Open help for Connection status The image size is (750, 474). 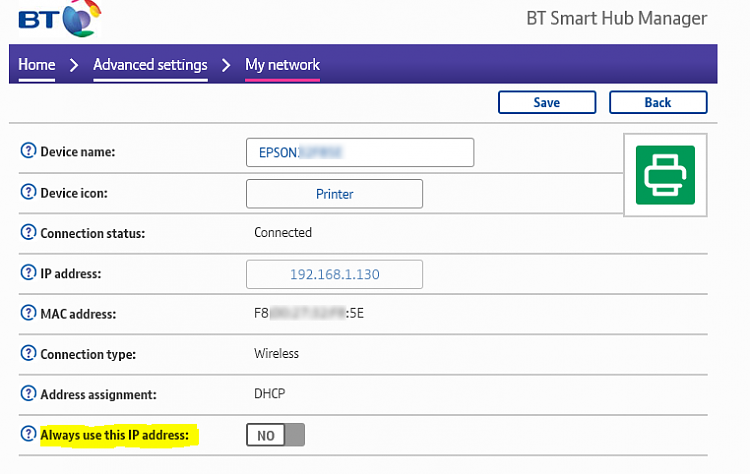tap(28, 232)
